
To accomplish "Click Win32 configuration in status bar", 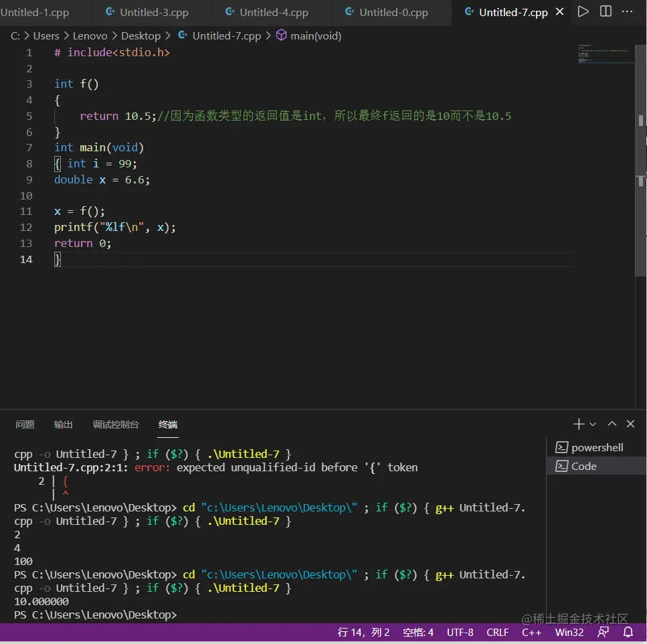I will [569, 633].
